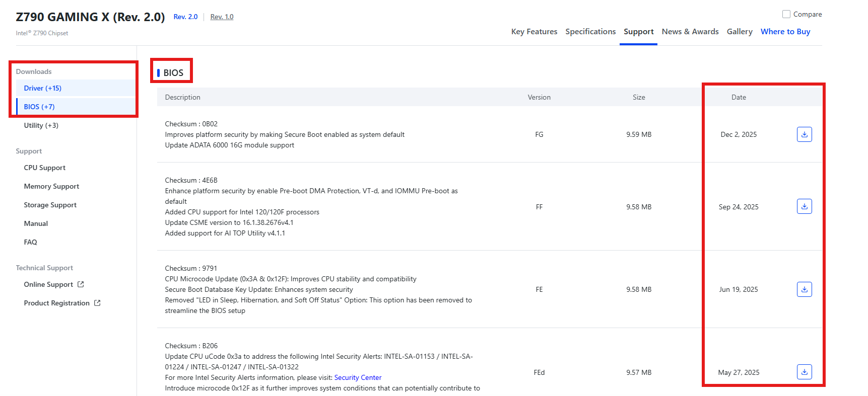
Task: Open the FAQ section
Action: pyautogui.click(x=31, y=242)
